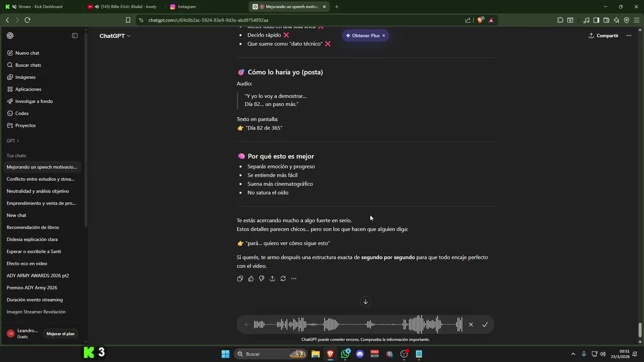Open chat 'Neutralidad y análisis objetivo'
The height and width of the screenshot is (362, 644).
(x=42, y=191)
